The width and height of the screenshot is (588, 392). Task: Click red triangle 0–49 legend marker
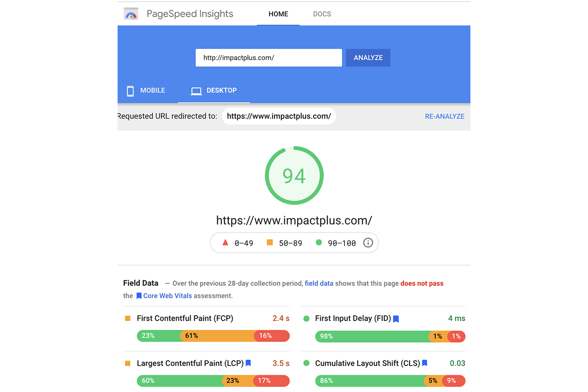click(225, 242)
